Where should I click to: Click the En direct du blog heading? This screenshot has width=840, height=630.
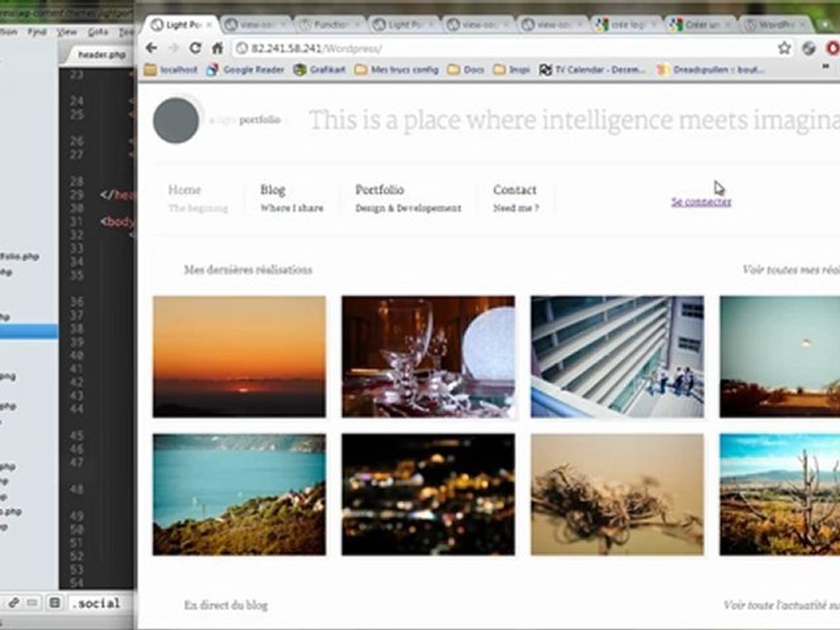tap(226, 605)
